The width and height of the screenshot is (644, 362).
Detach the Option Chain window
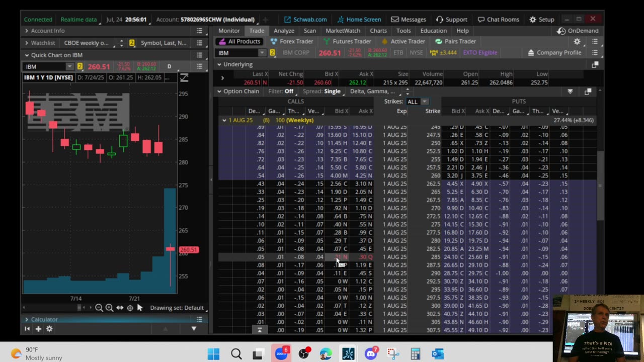588,92
